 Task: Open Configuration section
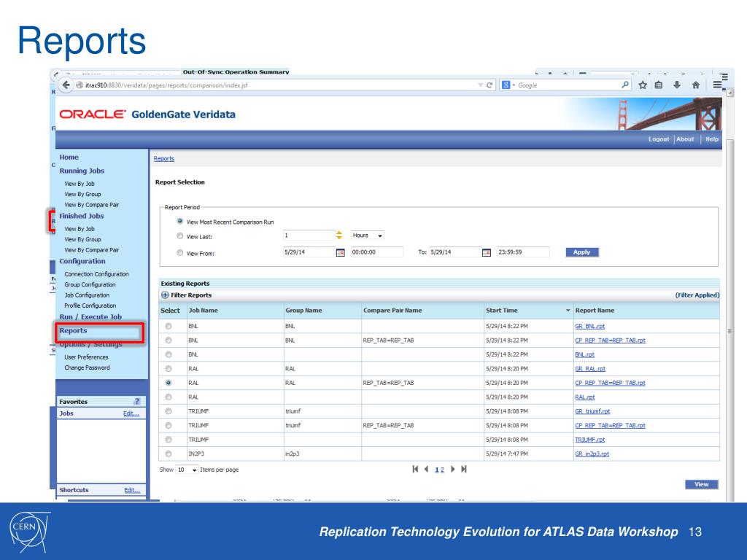click(x=82, y=261)
